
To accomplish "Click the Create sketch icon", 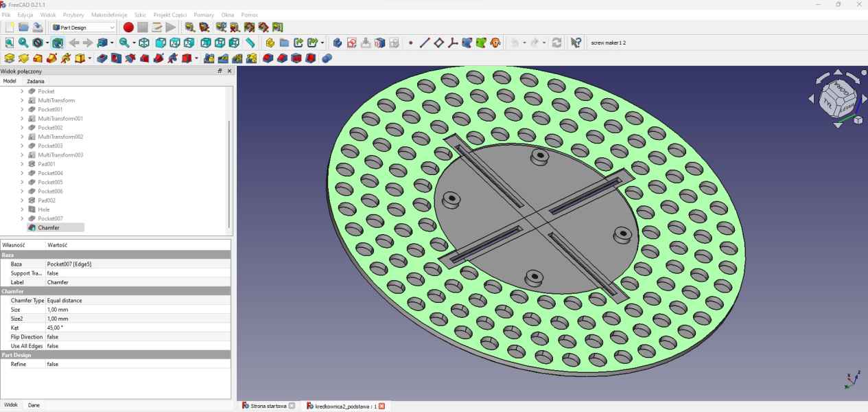I will click(x=352, y=43).
